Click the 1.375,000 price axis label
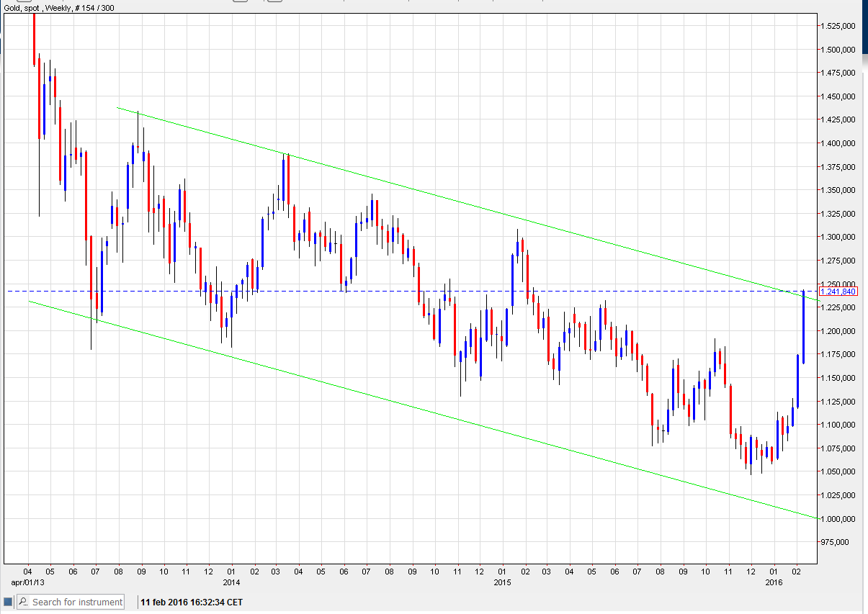The image size is (868, 614). click(x=838, y=167)
